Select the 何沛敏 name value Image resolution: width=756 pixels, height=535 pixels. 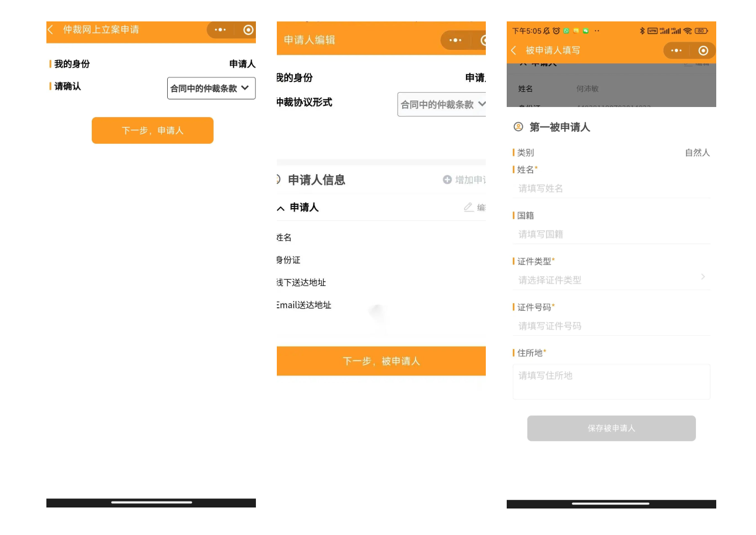(x=587, y=89)
